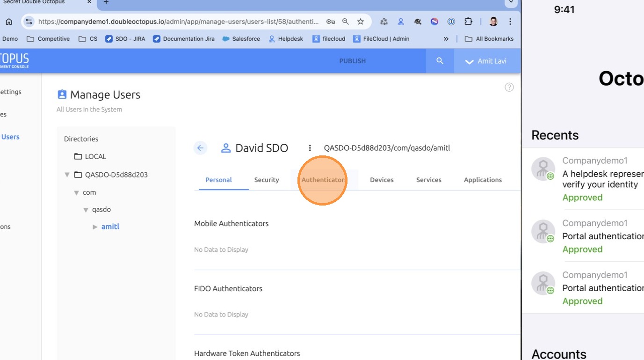Open the FileCloud | Admin bookmark

coord(381,39)
